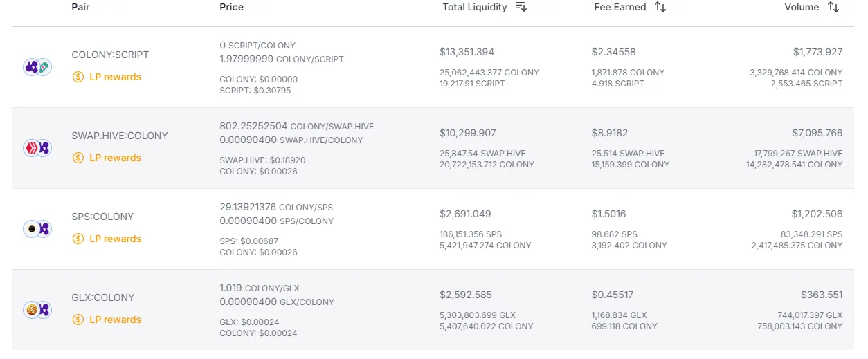Click the SWAP.HIVE:COLONY LP rewards coin icon
This screenshot has height=359, width=868.
[x=78, y=158]
